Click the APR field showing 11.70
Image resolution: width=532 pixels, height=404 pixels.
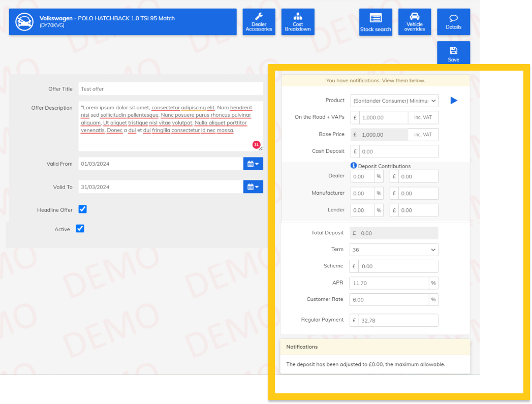(x=389, y=283)
